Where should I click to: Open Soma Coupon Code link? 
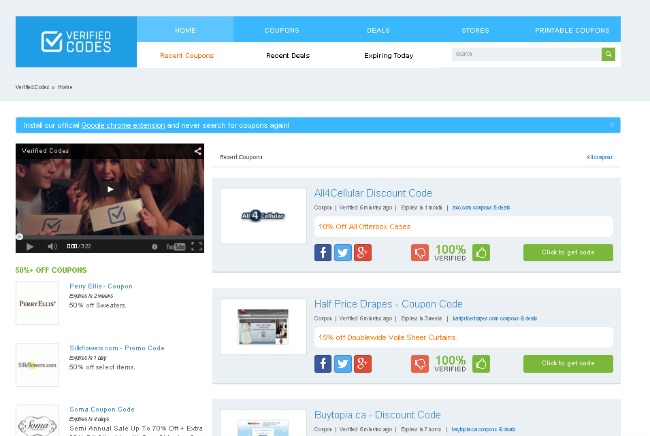(x=102, y=409)
